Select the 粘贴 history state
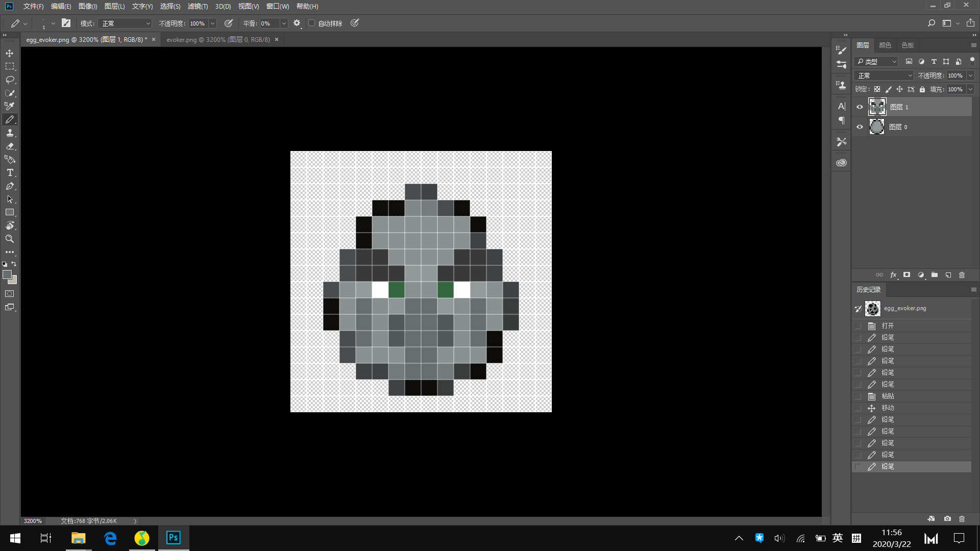 [912, 396]
